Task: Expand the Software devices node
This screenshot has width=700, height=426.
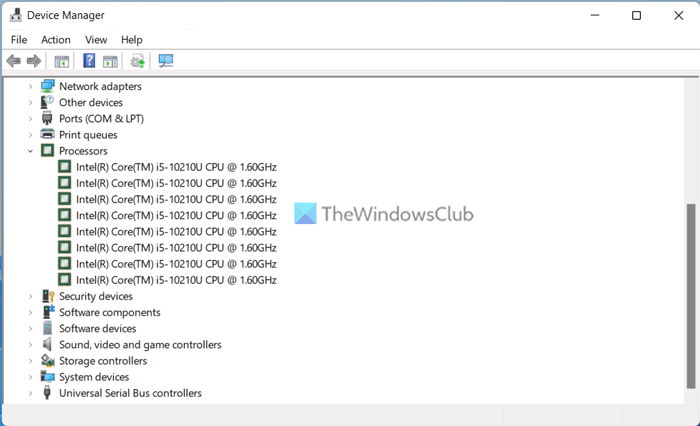Action: pyautogui.click(x=30, y=329)
